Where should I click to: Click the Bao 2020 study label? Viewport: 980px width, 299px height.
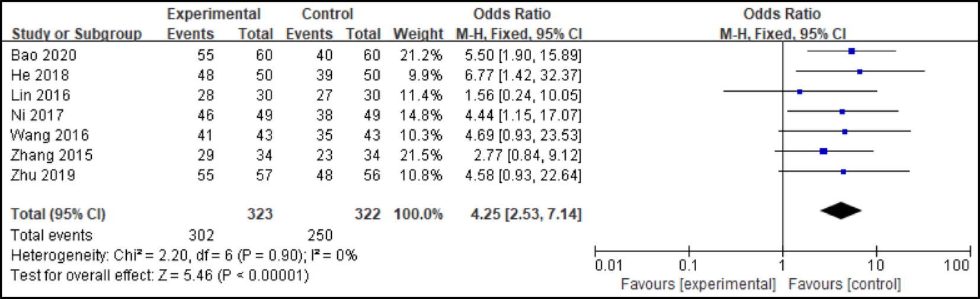(44, 56)
